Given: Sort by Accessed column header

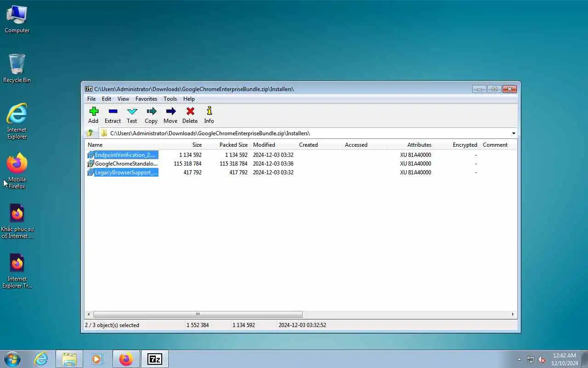Looking at the screenshot, I should 365,145.
